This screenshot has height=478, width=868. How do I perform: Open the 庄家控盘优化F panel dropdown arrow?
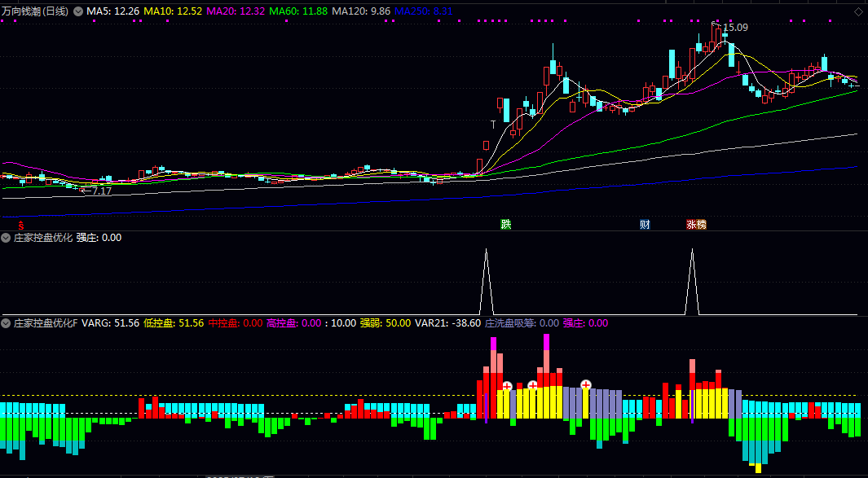[x=7, y=323]
